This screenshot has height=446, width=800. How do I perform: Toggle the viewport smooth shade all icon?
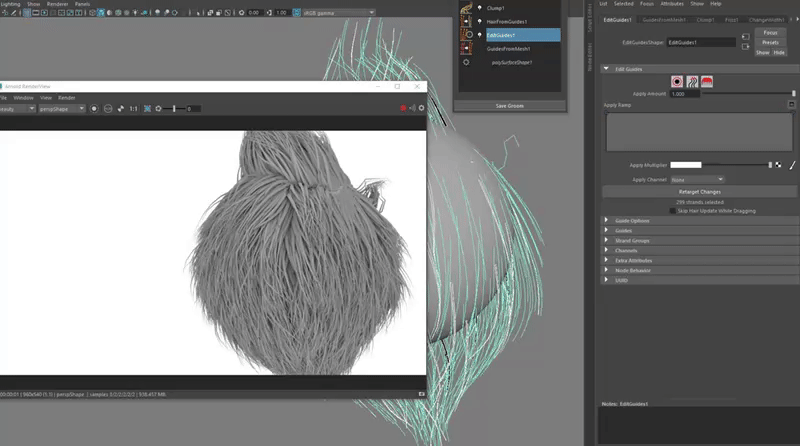(x=101, y=12)
